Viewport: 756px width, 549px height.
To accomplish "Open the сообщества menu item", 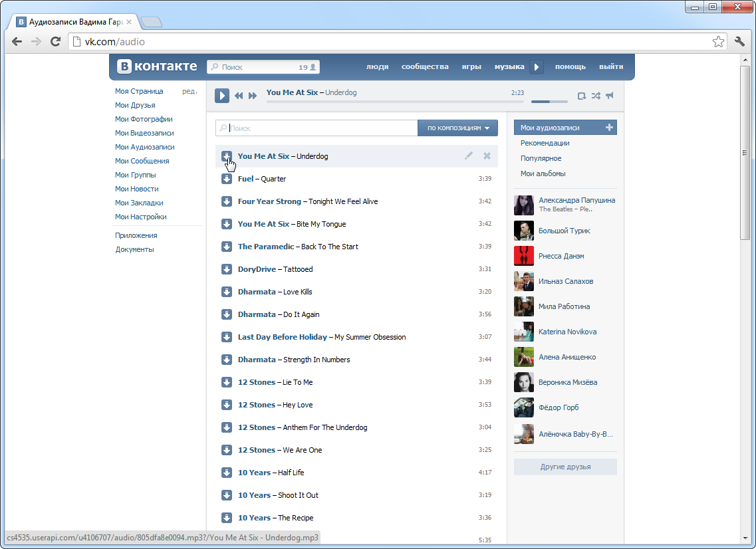I will coord(425,66).
